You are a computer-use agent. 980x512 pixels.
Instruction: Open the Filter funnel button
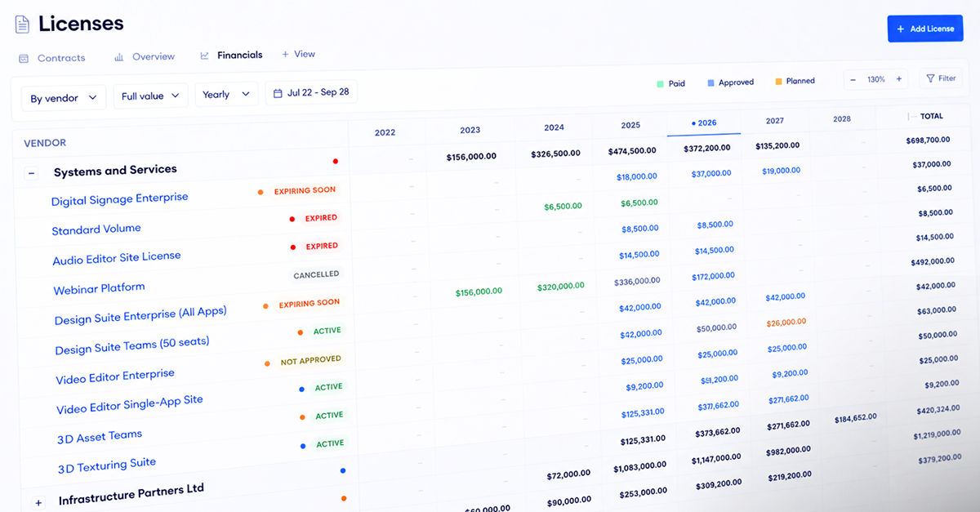point(941,78)
